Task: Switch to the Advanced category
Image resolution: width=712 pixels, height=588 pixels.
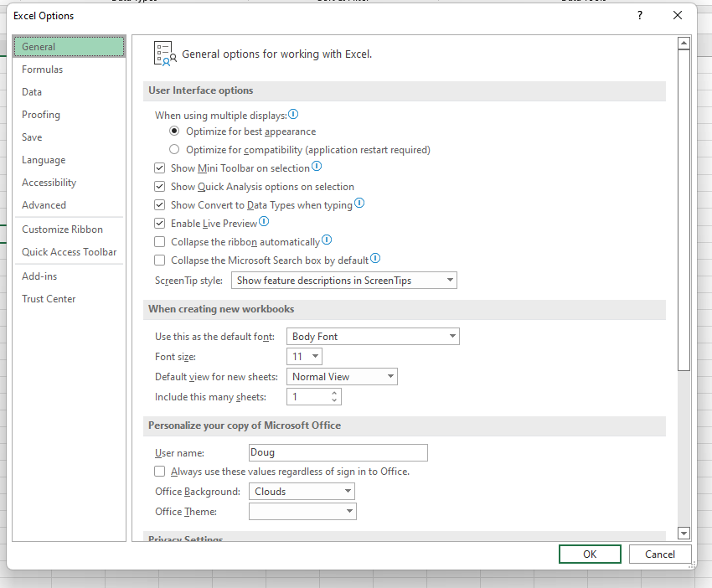Action: click(x=44, y=204)
